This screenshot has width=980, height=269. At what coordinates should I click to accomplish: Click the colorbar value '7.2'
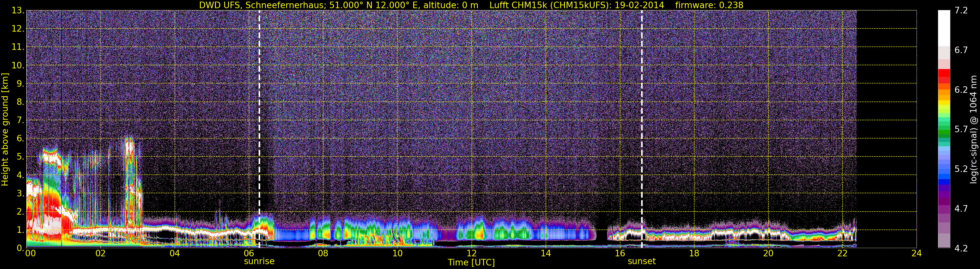961,11
